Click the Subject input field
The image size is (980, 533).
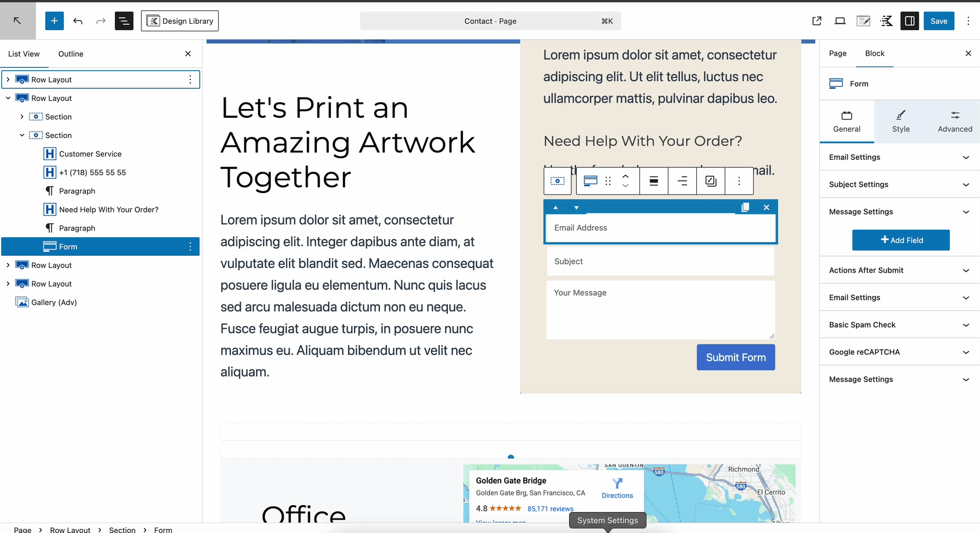click(x=660, y=262)
